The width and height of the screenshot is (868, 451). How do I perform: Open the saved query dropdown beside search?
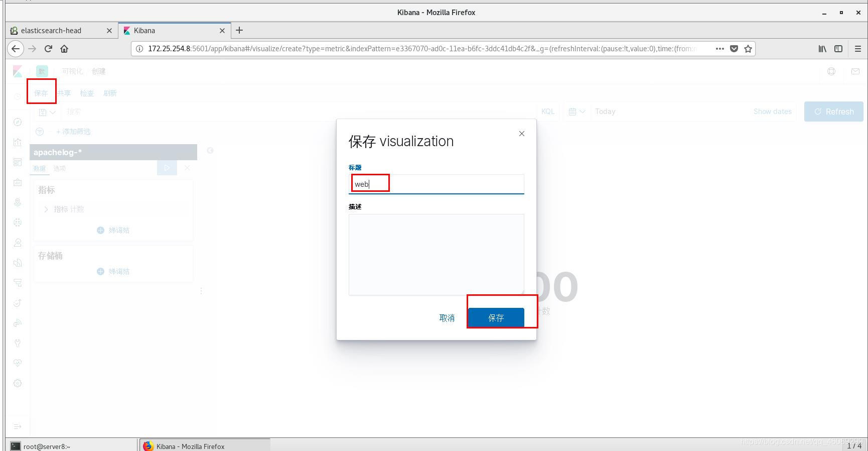47,112
